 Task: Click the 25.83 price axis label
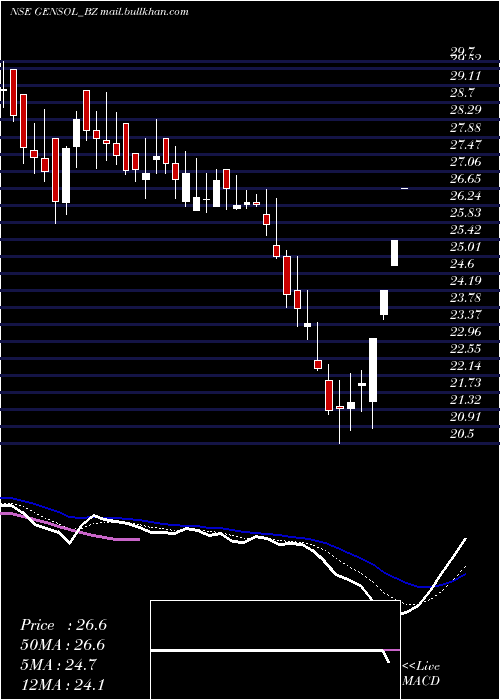pos(466,213)
